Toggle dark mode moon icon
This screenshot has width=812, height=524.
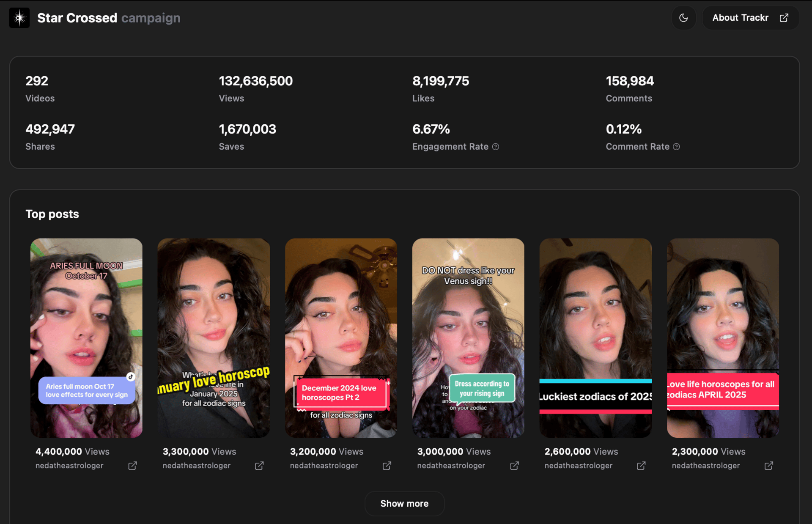pyautogui.click(x=683, y=18)
